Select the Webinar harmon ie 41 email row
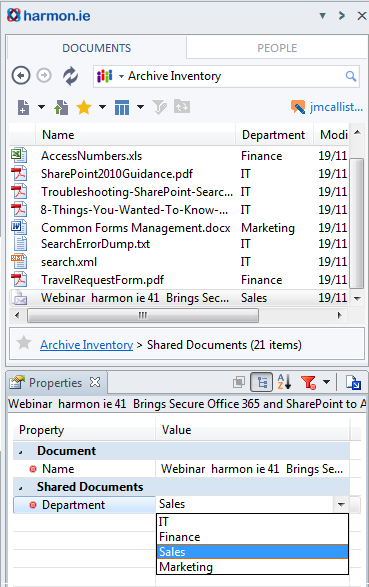This screenshot has height=587, width=369. [179, 298]
